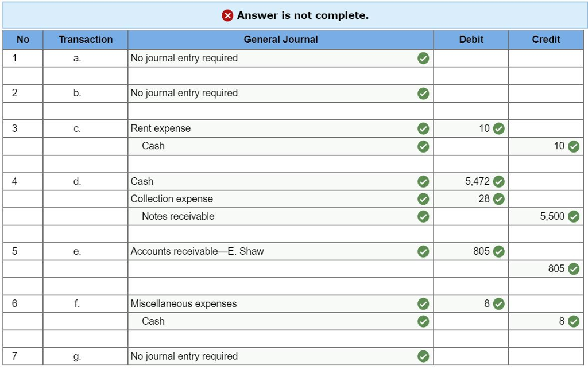Select the 'No' header cell of the table
The height and width of the screenshot is (370, 588).
tap(22, 40)
